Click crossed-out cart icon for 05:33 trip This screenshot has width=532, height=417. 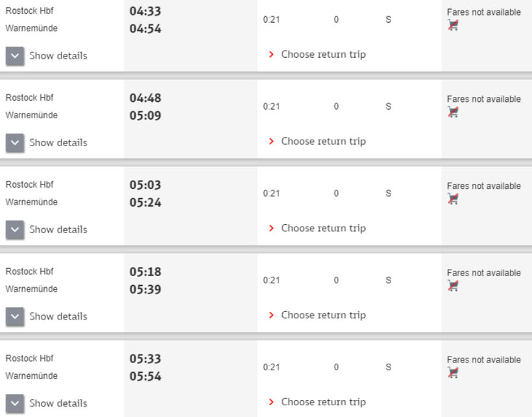[453, 373]
